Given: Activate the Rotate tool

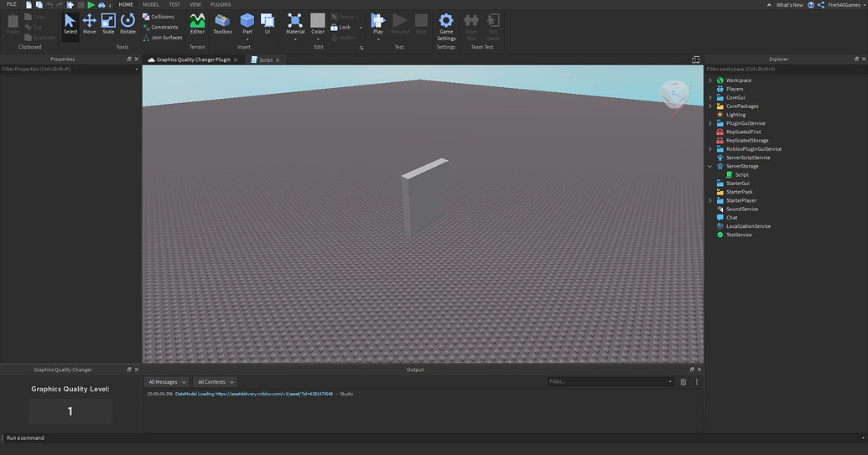Looking at the screenshot, I should tap(127, 24).
